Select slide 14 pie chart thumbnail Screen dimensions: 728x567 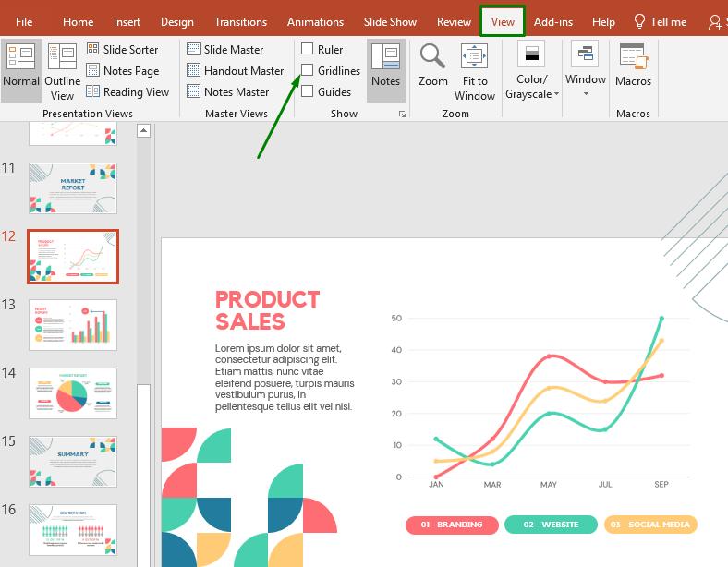(x=73, y=393)
